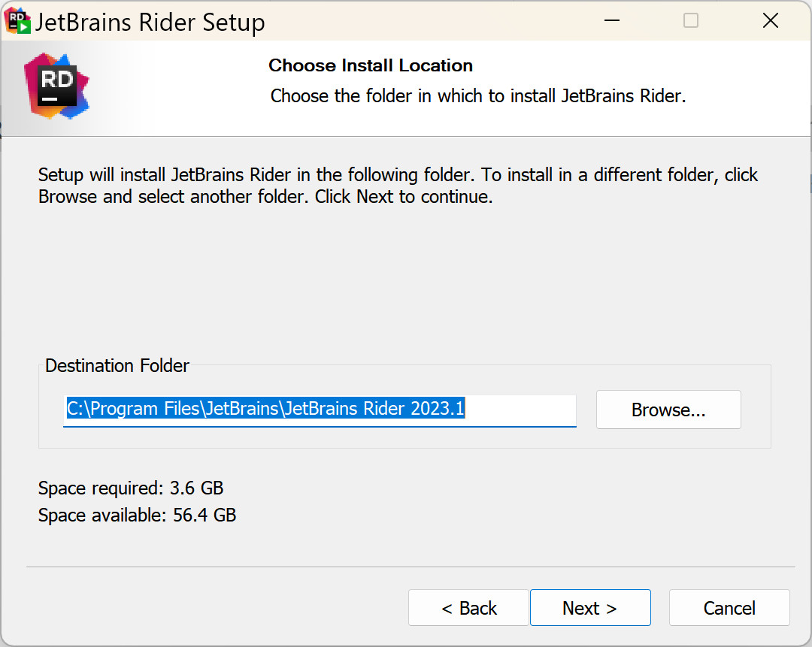
Task: Click the horizontal separator above navigation buttons
Action: click(x=410, y=567)
